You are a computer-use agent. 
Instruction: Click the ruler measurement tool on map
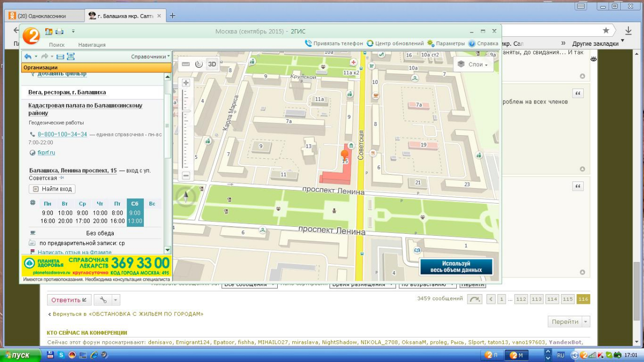point(186,64)
